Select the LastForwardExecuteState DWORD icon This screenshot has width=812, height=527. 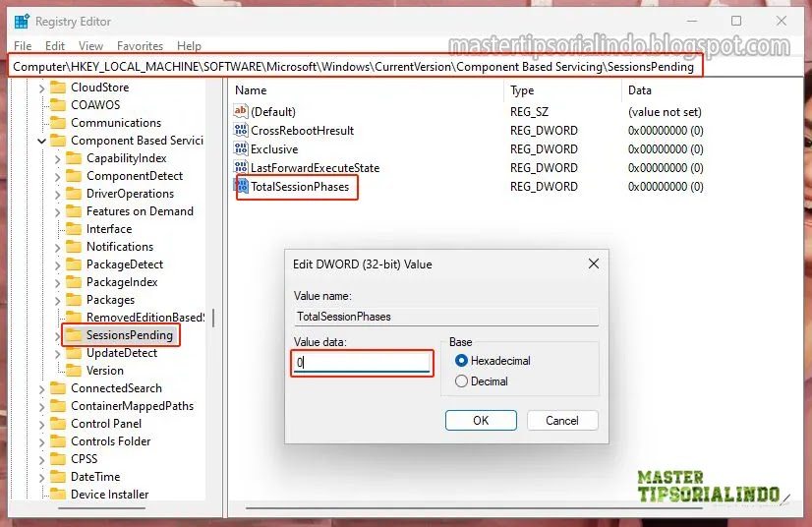pos(241,167)
